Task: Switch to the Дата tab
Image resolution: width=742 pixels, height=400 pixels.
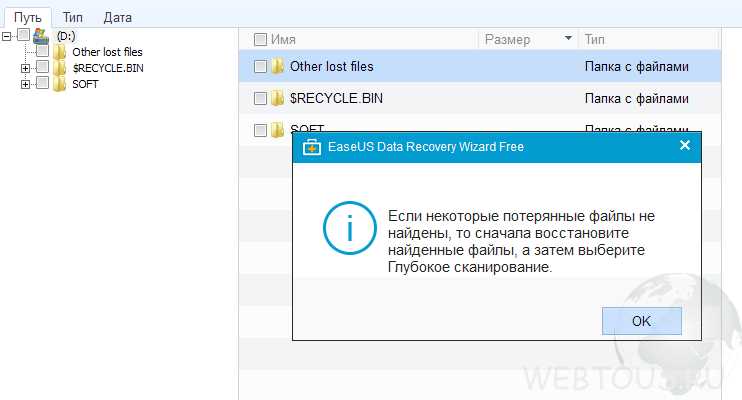Action: click(117, 18)
